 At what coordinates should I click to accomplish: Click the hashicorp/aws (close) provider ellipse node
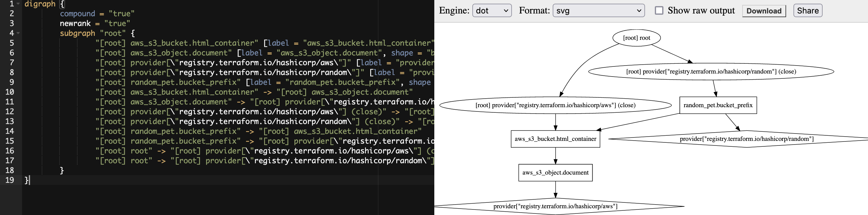click(555, 105)
